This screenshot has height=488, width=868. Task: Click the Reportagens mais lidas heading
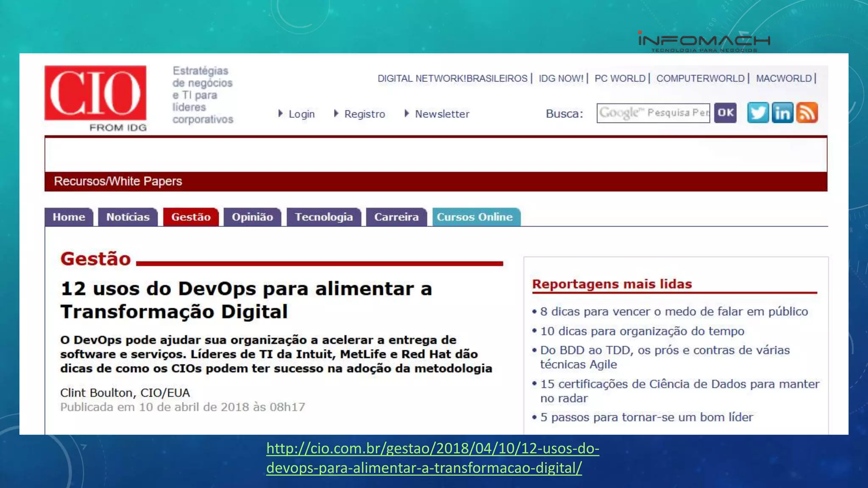(612, 284)
